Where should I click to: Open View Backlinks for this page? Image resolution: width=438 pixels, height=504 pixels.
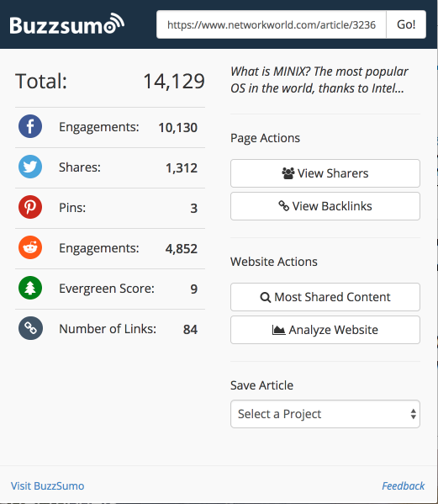click(x=325, y=206)
